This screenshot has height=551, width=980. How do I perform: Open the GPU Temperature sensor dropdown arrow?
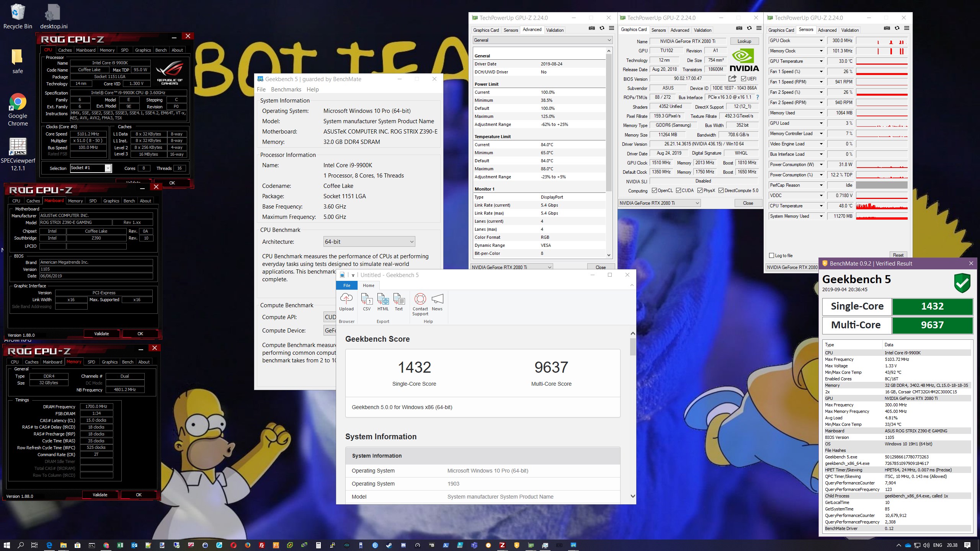tap(821, 61)
